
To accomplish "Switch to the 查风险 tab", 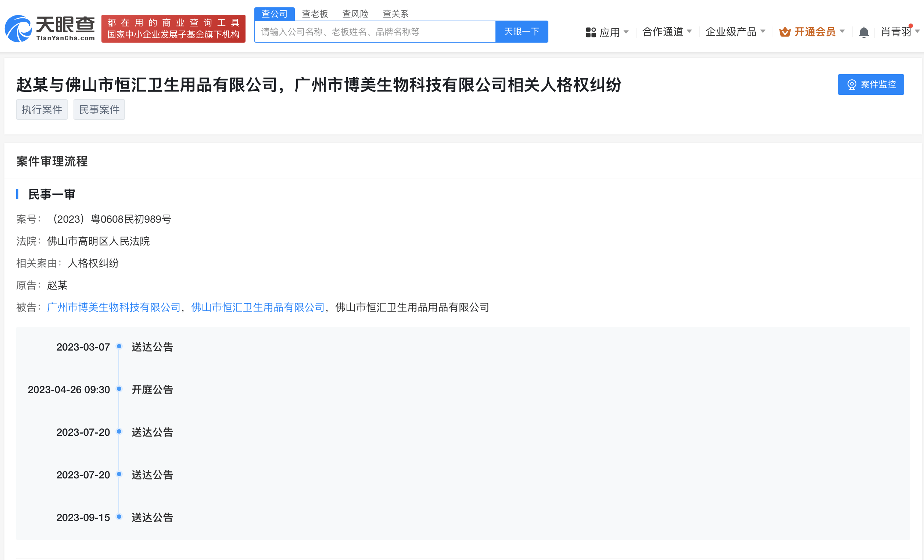I will 355,14.
